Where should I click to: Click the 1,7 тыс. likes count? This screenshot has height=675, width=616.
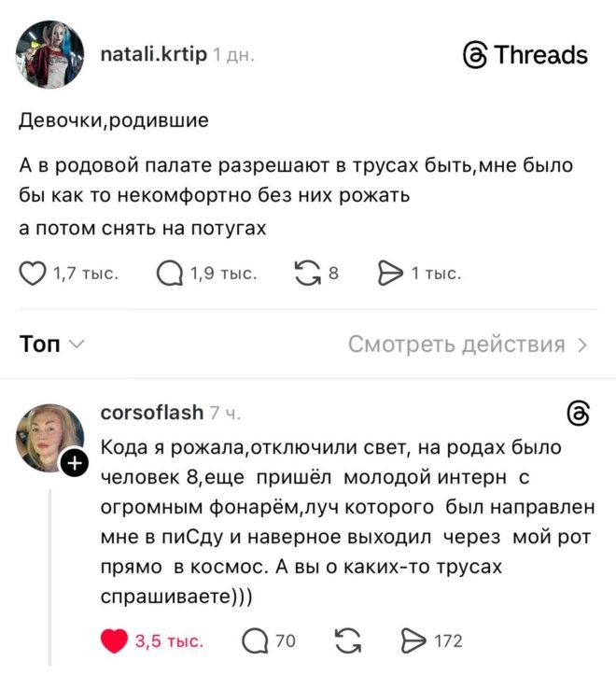tap(84, 274)
